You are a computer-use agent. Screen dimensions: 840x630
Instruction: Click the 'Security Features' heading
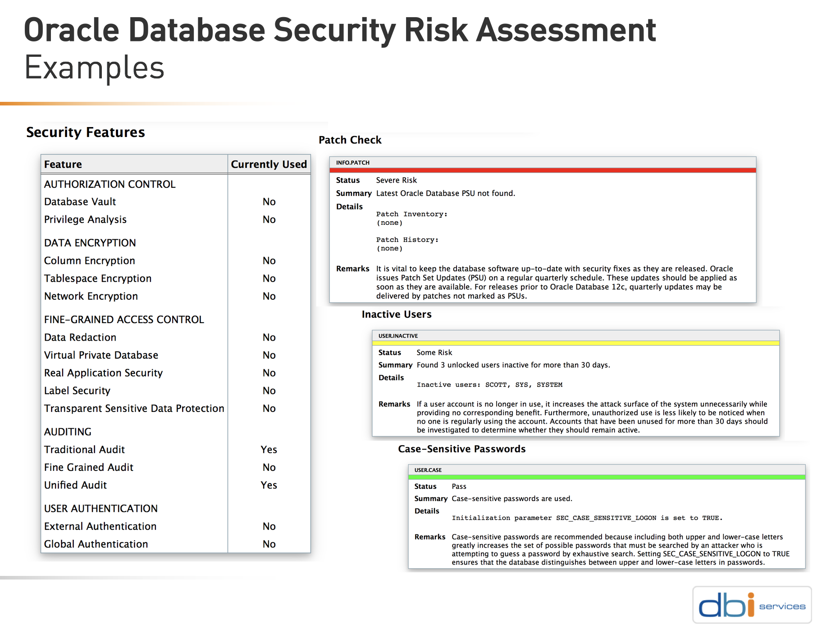[x=86, y=132]
